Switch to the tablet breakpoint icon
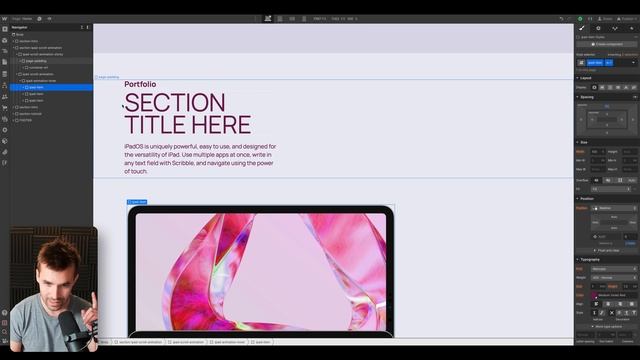Viewport: 640px width, 360px height. point(280,19)
